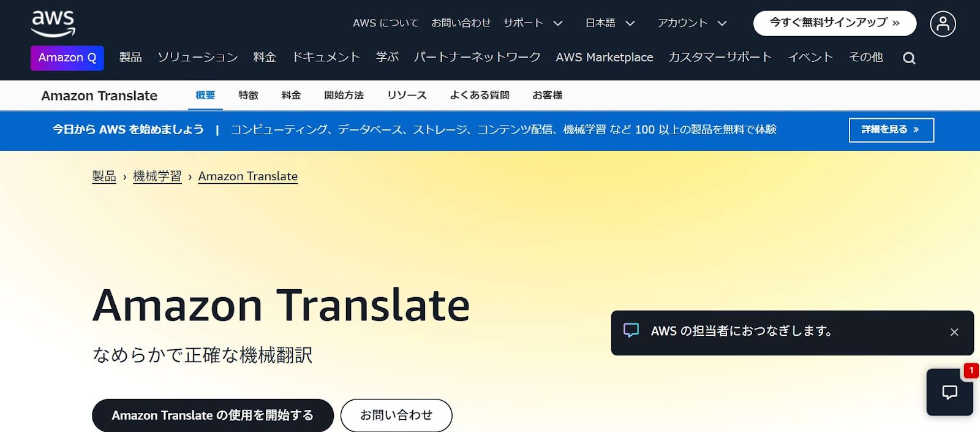Click the Amazon Translate subnav title
Image resolution: width=980 pixels, height=432 pixels.
(x=99, y=96)
